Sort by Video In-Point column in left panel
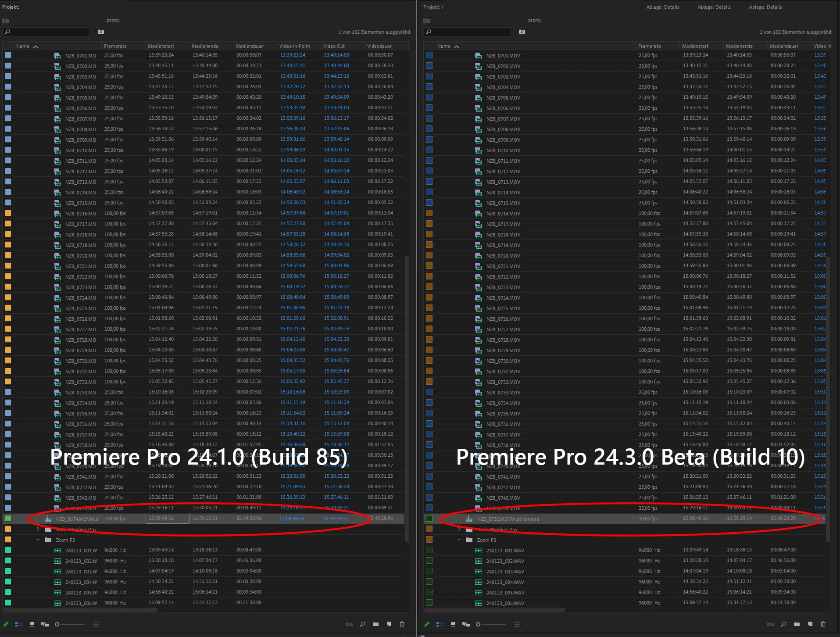This screenshot has width=840, height=637. pyautogui.click(x=295, y=46)
